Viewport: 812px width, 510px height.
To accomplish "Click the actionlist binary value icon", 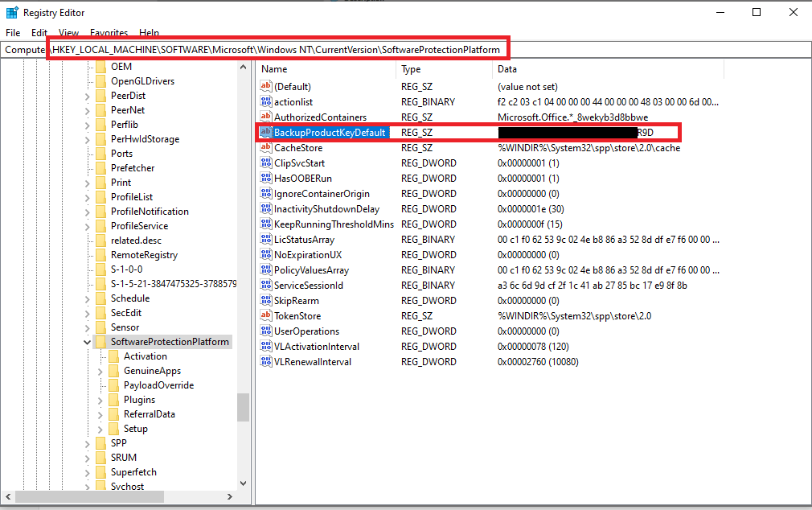I will click(x=265, y=101).
